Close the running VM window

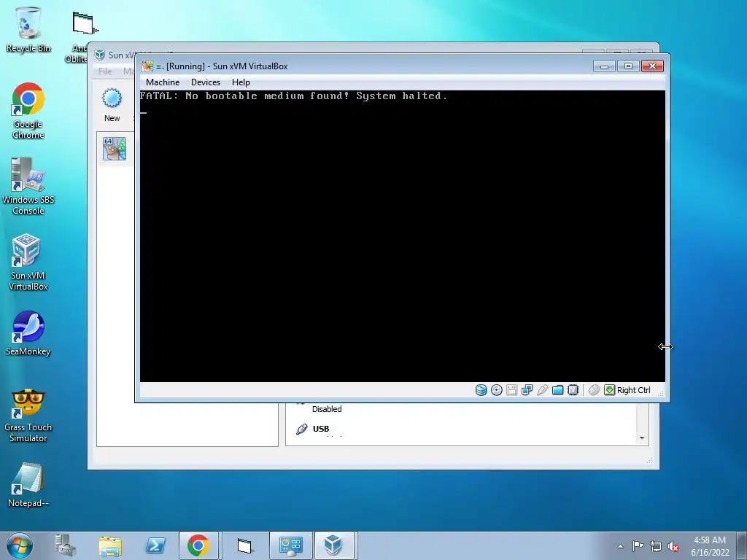653,66
